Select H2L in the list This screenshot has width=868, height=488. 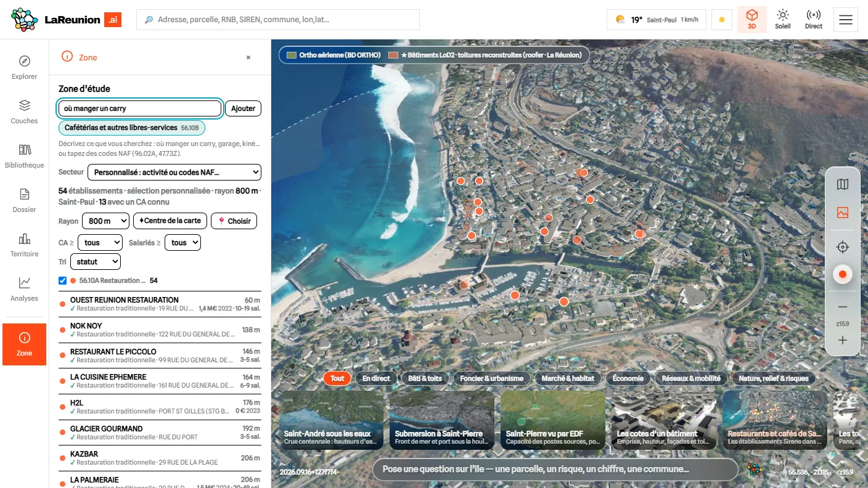(160, 407)
